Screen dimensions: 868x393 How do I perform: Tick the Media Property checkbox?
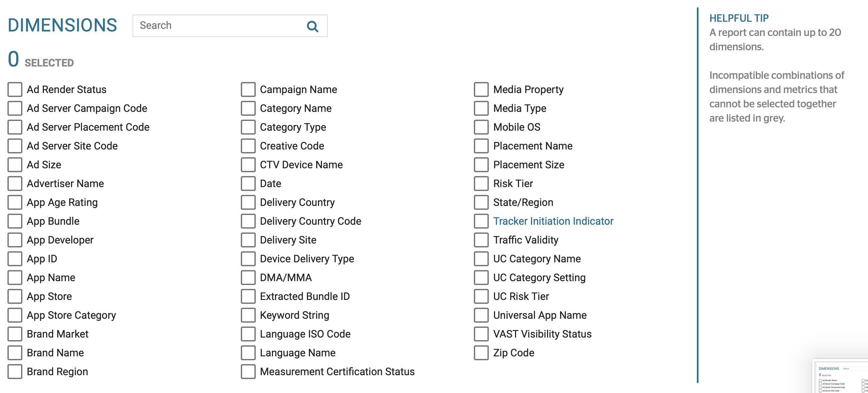481,89
